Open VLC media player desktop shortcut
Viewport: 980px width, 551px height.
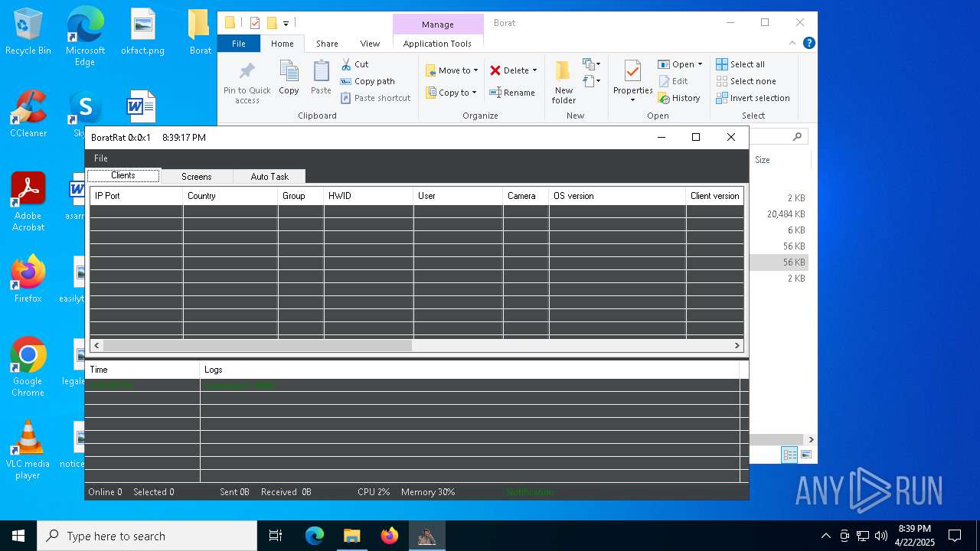point(28,451)
